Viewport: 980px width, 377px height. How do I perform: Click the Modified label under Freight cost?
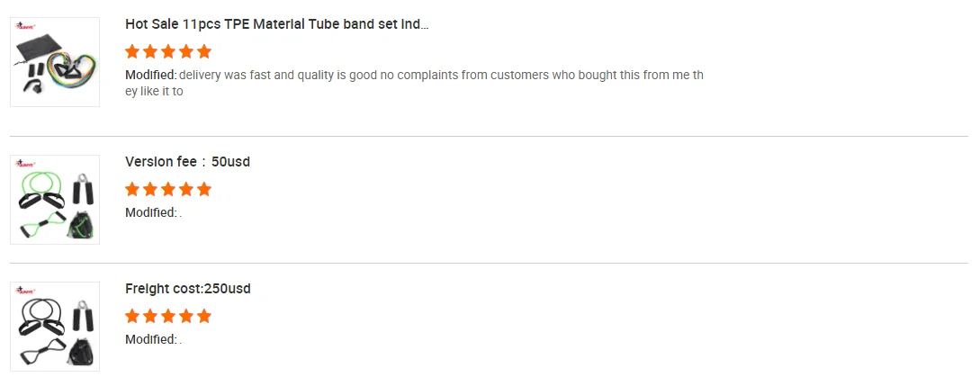click(x=150, y=339)
